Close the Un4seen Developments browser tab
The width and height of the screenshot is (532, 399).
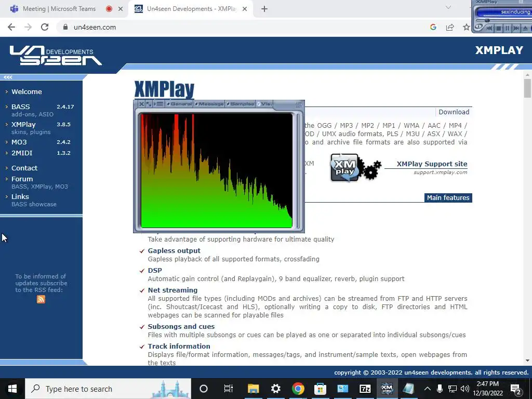245,9
